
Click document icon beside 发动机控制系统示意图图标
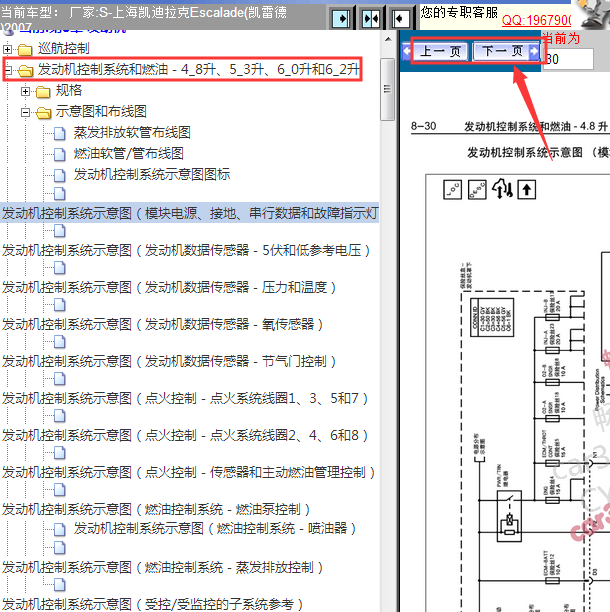coord(59,175)
